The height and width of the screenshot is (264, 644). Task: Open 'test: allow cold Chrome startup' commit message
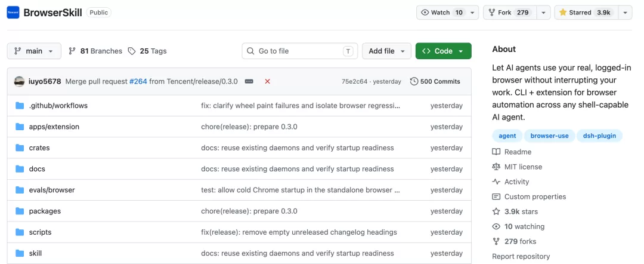301,190
